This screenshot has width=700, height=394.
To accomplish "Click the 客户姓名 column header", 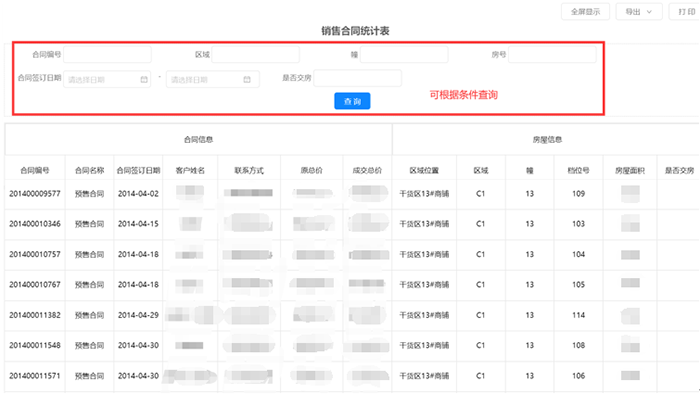I will pyautogui.click(x=190, y=170).
